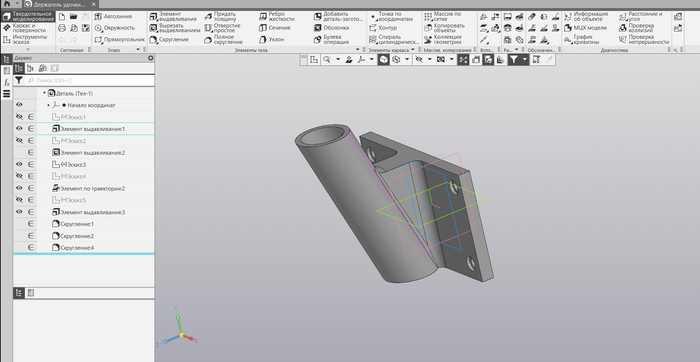This screenshot has width=700, height=362.
Task: Select the Прямоугольник rectangle tool
Action: coord(120,39)
